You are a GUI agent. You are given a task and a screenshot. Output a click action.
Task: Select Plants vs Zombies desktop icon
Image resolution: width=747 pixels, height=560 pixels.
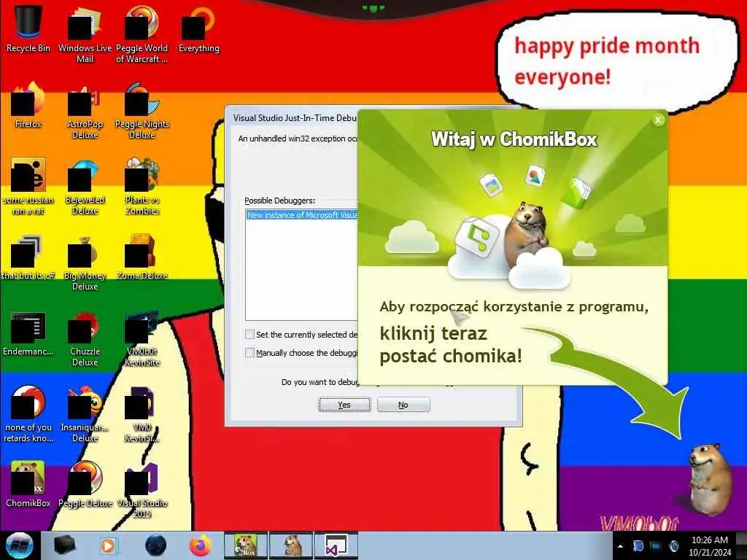(142, 186)
